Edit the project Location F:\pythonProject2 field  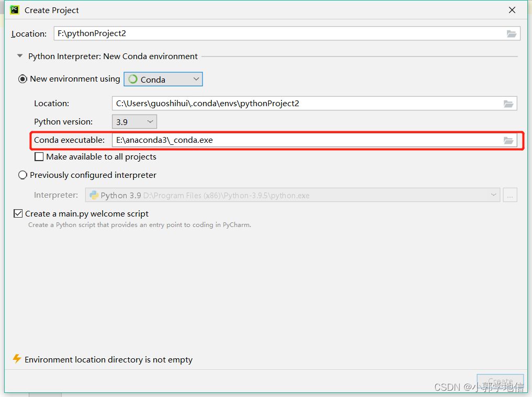287,33
